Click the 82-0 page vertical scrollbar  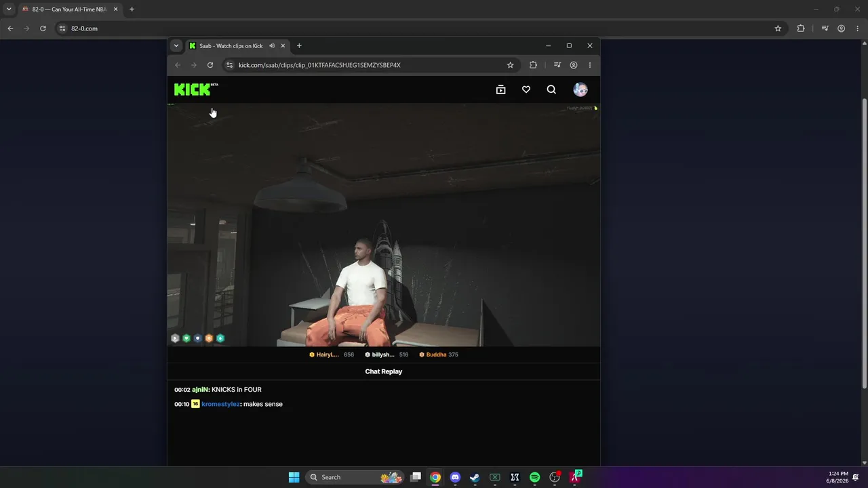coord(864,244)
